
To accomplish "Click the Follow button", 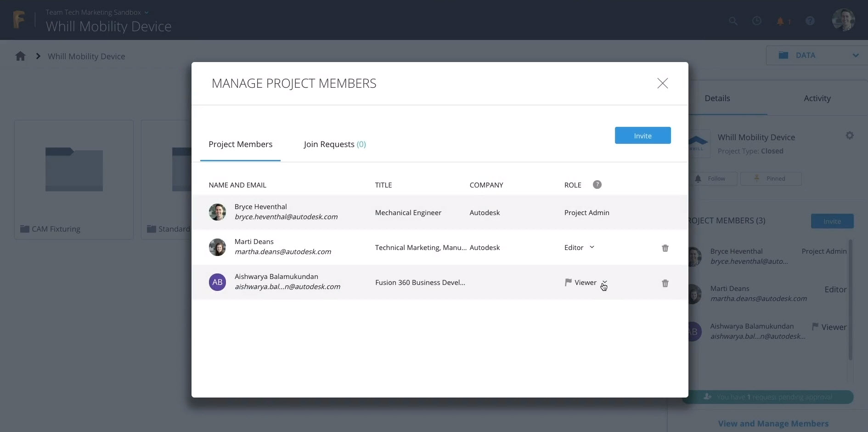I will (x=712, y=178).
